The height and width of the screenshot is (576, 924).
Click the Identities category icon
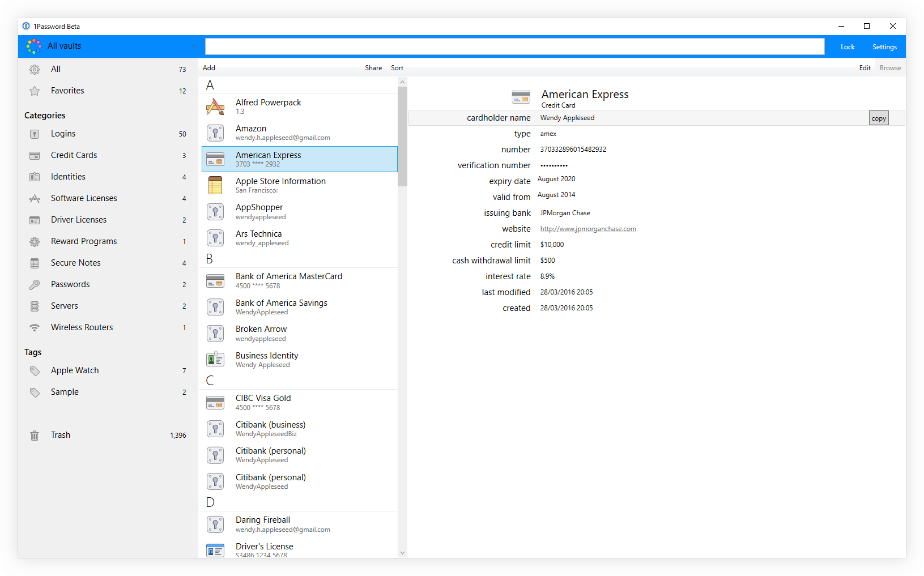35,177
